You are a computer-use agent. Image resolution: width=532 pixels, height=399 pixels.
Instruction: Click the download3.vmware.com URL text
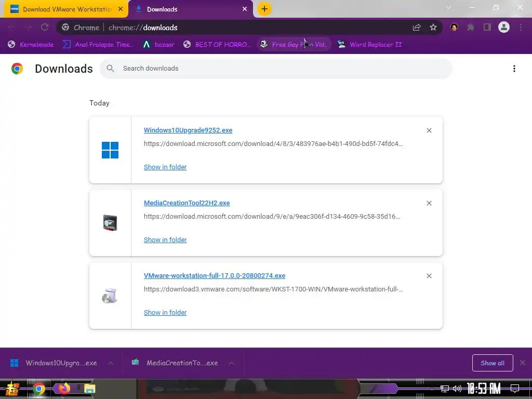(x=273, y=289)
